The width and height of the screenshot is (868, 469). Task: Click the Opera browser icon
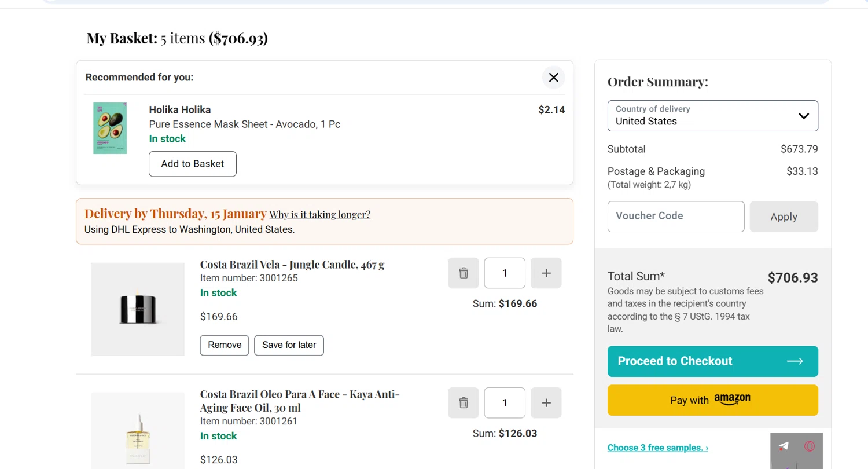tap(810, 446)
